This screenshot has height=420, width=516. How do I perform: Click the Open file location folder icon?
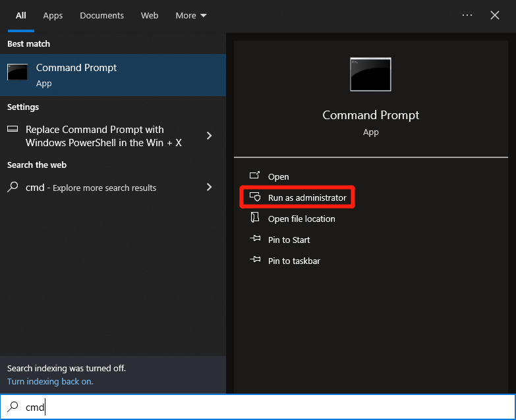click(255, 217)
